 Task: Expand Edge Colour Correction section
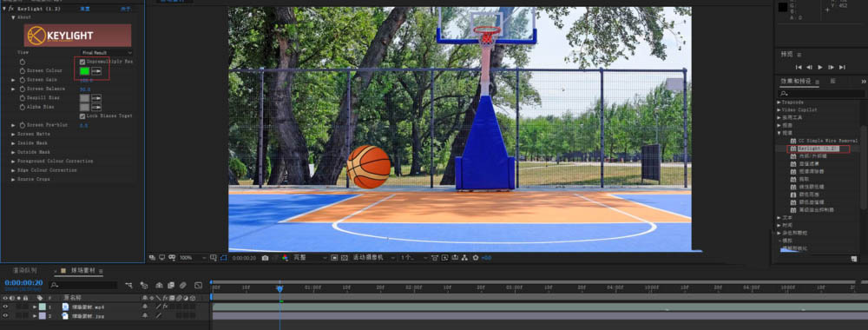tap(13, 170)
